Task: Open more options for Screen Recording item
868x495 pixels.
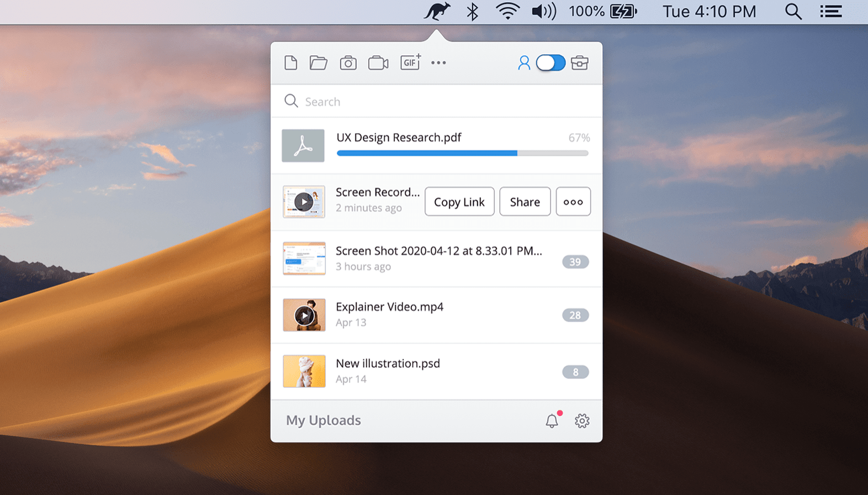Action: (573, 202)
